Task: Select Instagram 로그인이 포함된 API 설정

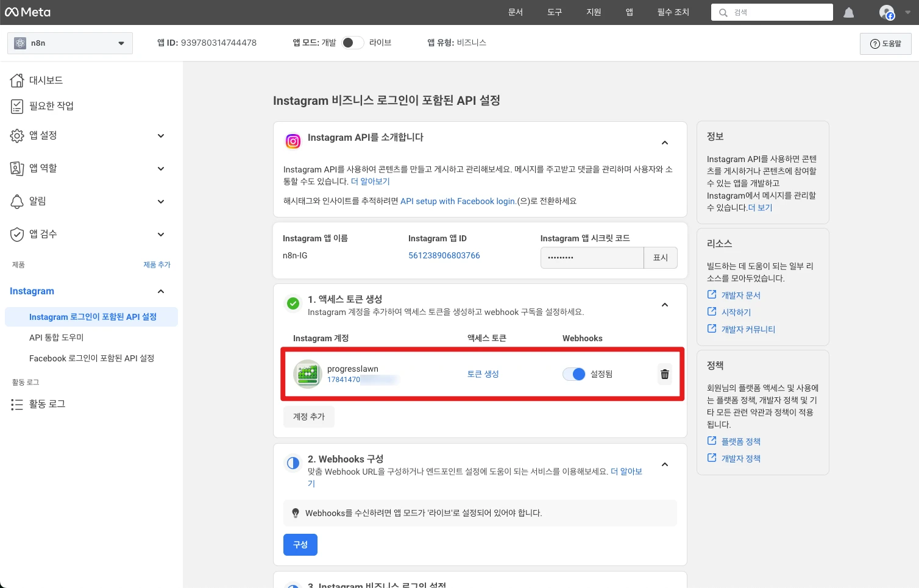Action: [x=91, y=317]
